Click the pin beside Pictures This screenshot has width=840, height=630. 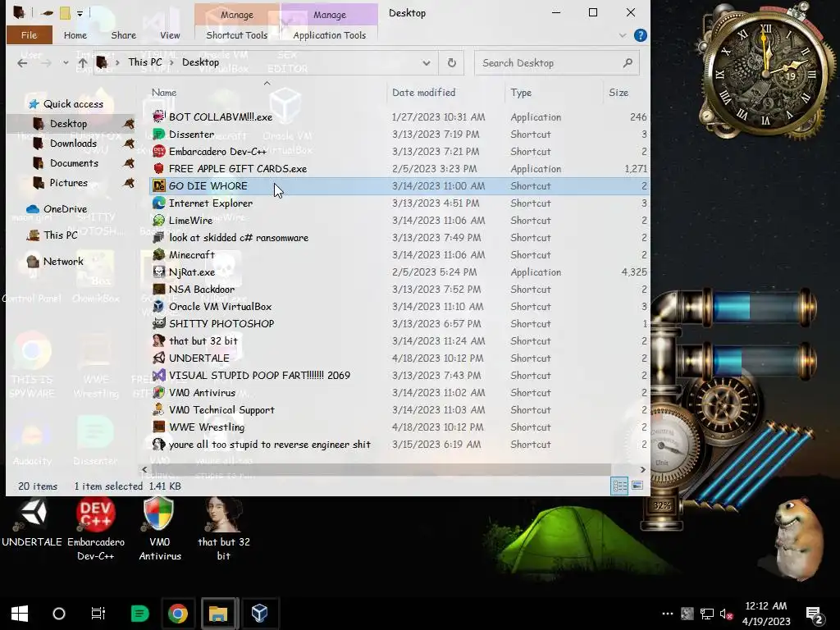[x=129, y=183]
